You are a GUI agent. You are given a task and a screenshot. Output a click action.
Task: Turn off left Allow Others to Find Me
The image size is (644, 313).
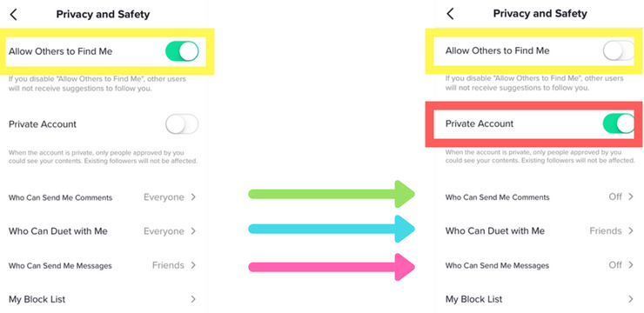pyautogui.click(x=182, y=51)
